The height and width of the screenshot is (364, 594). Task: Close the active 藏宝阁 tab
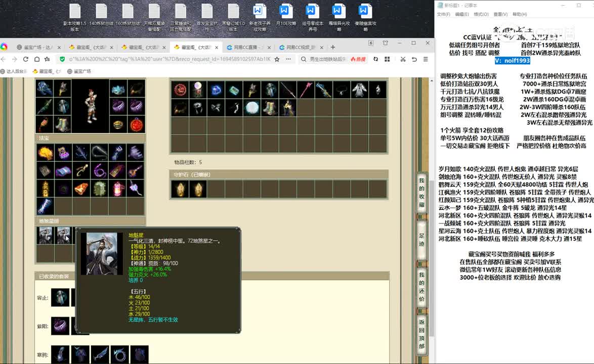coord(217,48)
